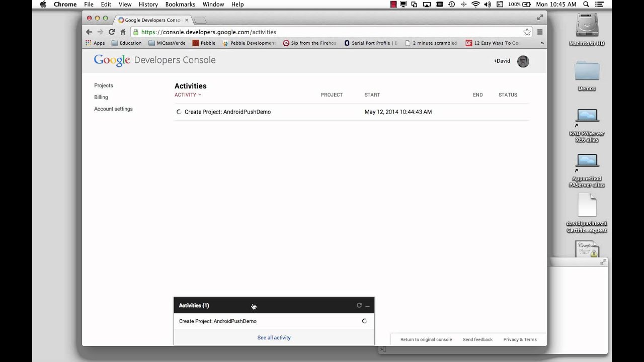Open Notification Center from the menu bar
644x362 pixels.
coord(599,4)
